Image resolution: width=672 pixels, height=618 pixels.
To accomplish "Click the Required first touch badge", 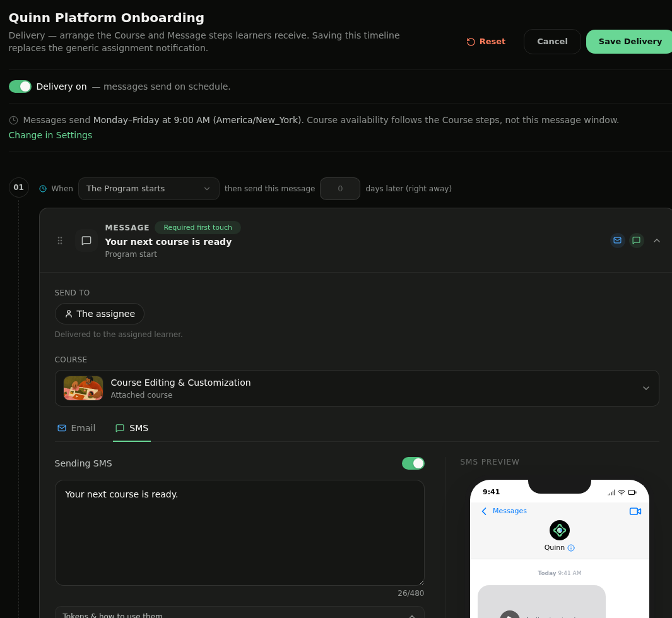I will click(197, 227).
